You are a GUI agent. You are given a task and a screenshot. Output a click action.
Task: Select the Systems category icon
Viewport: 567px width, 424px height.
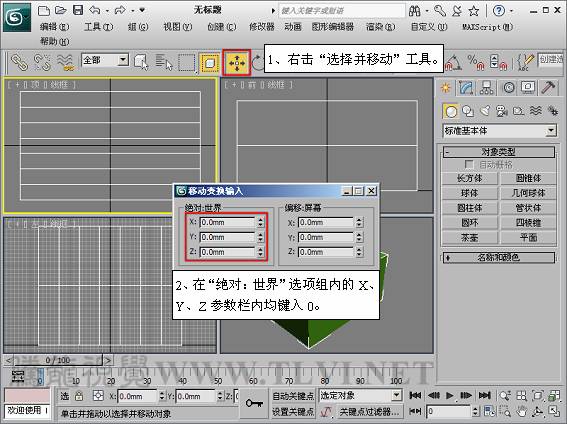point(553,111)
